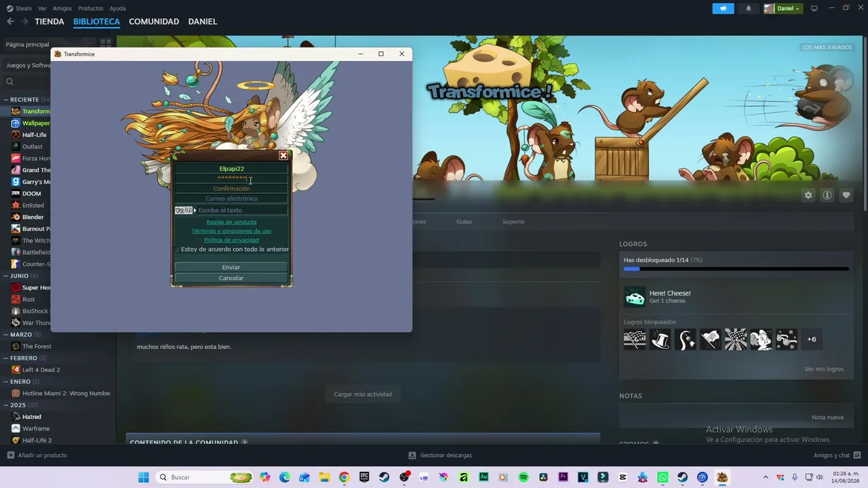Viewport: 868px width, 488px height.
Task: Click 'Añadir un producto' in Steam footer
Action: pyautogui.click(x=37, y=455)
